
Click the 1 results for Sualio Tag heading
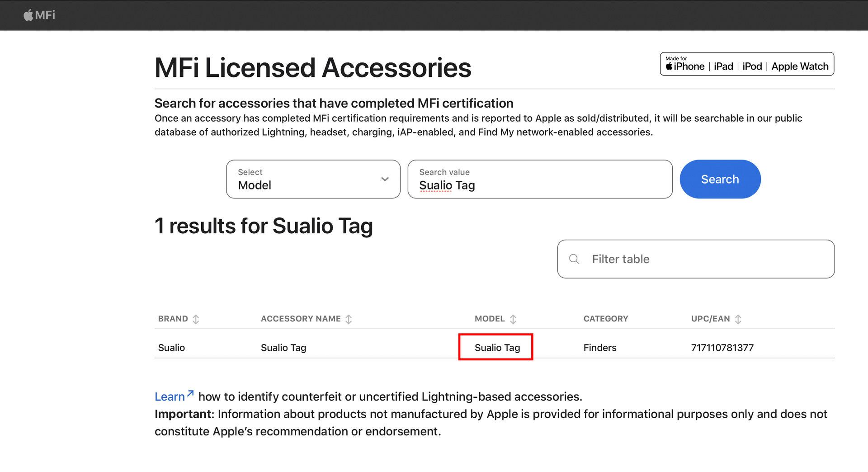pyautogui.click(x=264, y=226)
